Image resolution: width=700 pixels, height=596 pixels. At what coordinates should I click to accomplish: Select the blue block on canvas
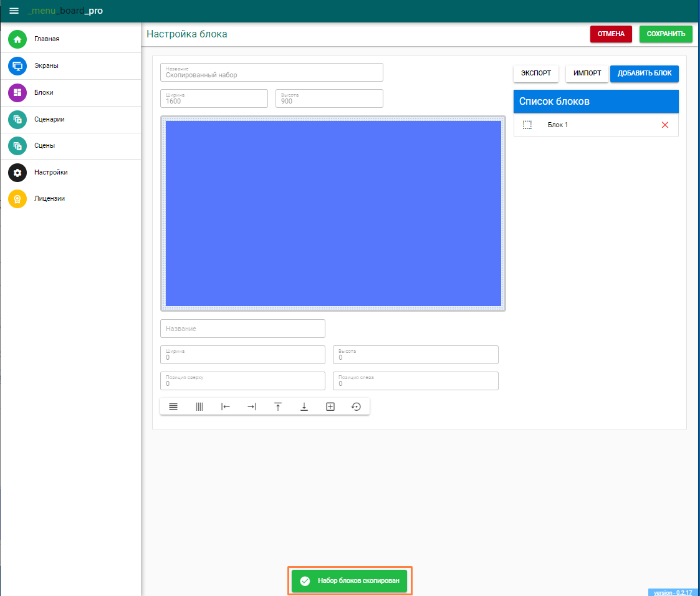pos(333,213)
